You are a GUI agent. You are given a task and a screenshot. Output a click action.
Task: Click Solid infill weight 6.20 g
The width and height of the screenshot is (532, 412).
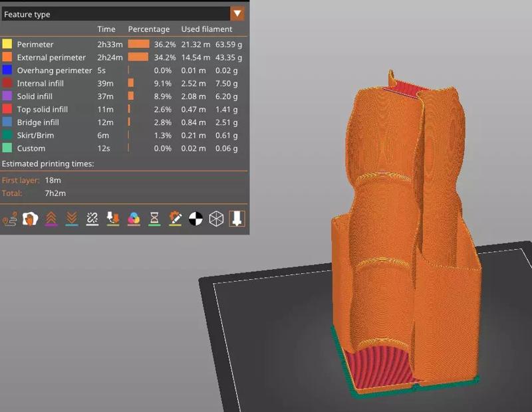pos(227,96)
